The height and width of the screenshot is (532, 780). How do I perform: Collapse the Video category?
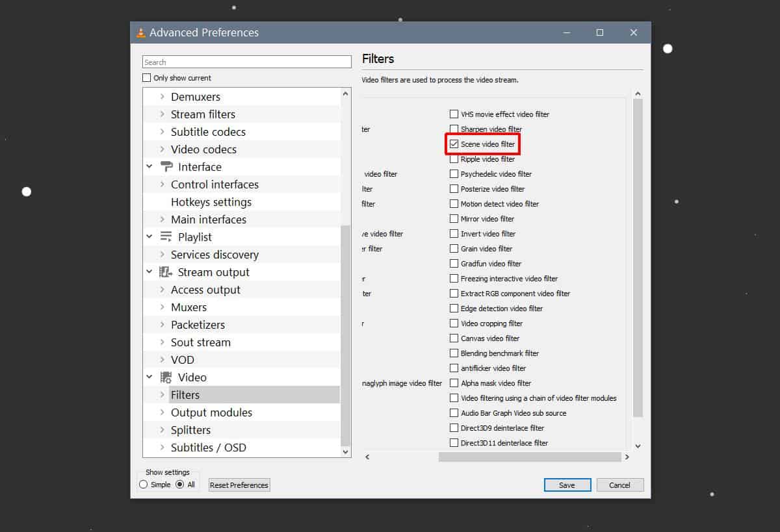click(x=149, y=377)
